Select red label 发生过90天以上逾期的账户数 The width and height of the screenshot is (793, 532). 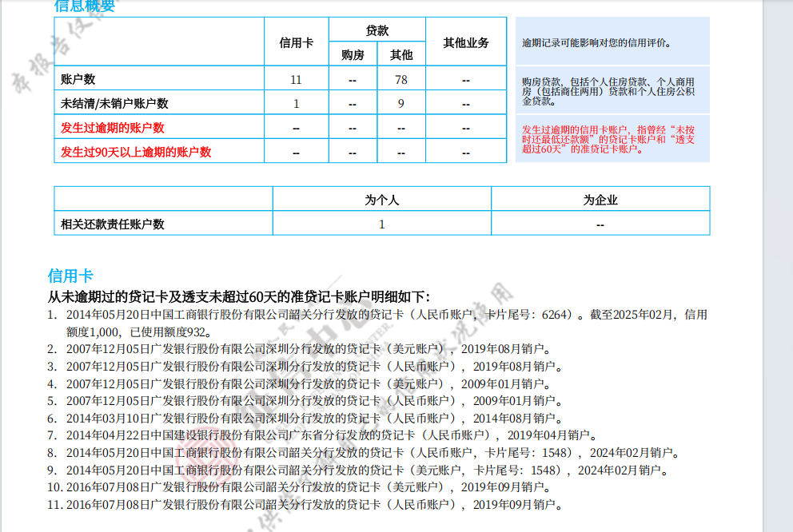point(136,152)
